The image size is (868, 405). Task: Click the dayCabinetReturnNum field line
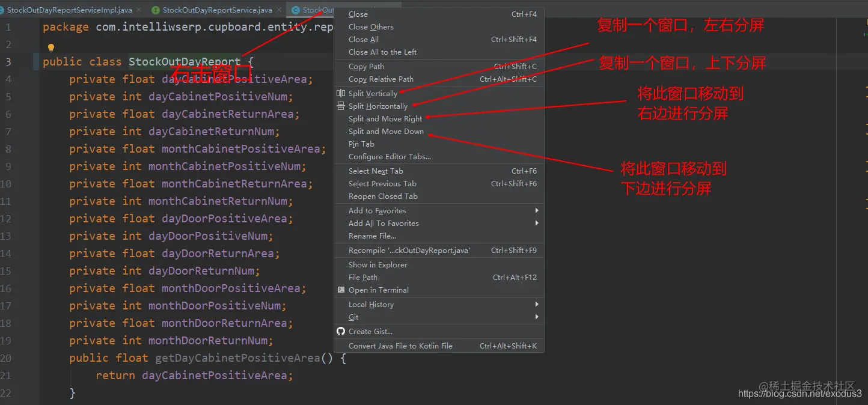[174, 132]
